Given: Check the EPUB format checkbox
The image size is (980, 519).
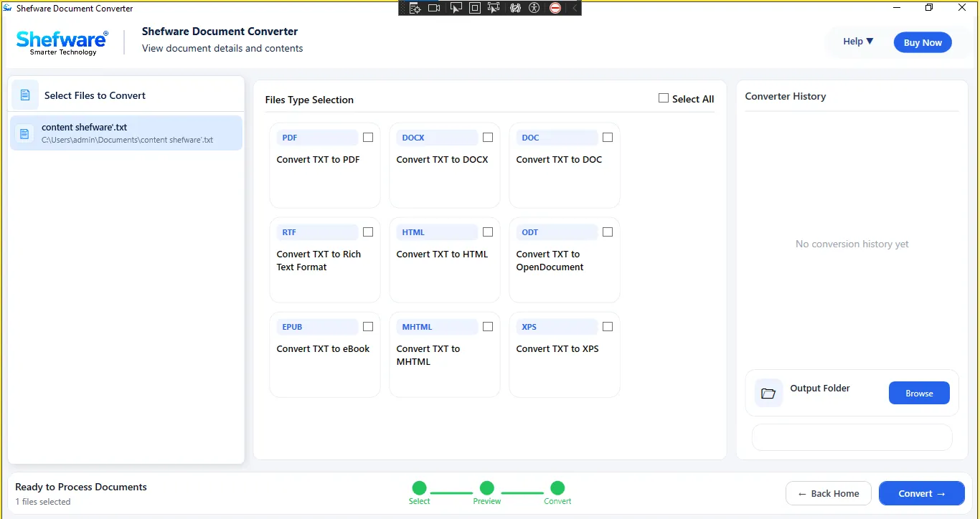Looking at the screenshot, I should 368,327.
